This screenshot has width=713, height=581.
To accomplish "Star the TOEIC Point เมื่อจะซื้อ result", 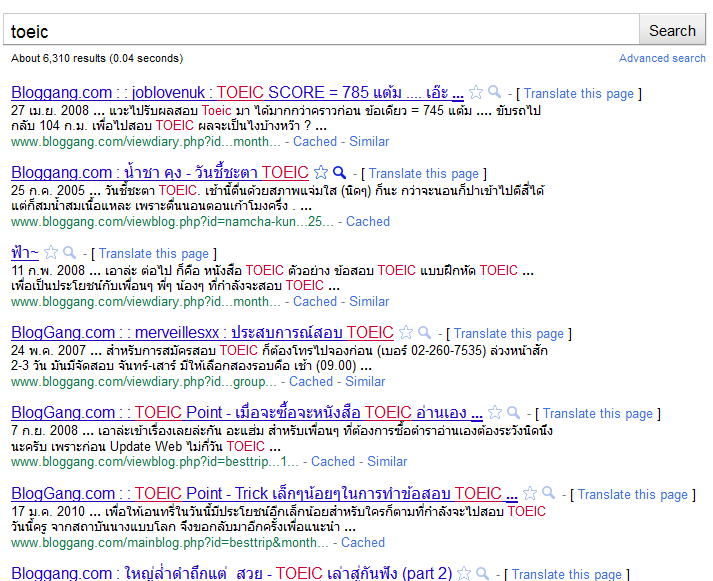I will point(495,412).
